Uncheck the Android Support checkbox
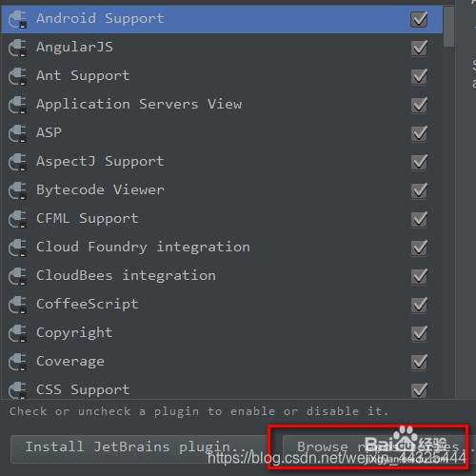 click(x=419, y=19)
